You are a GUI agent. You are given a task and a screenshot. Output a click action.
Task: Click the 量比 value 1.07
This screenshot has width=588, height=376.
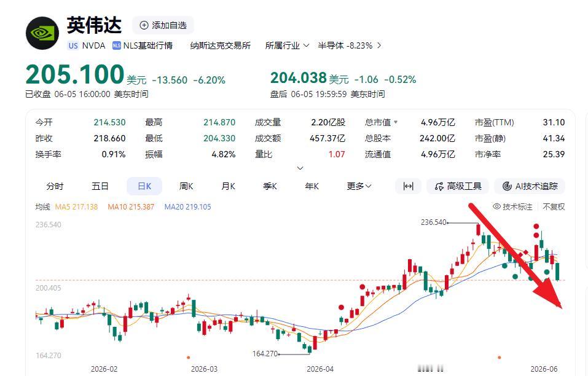pyautogui.click(x=337, y=154)
